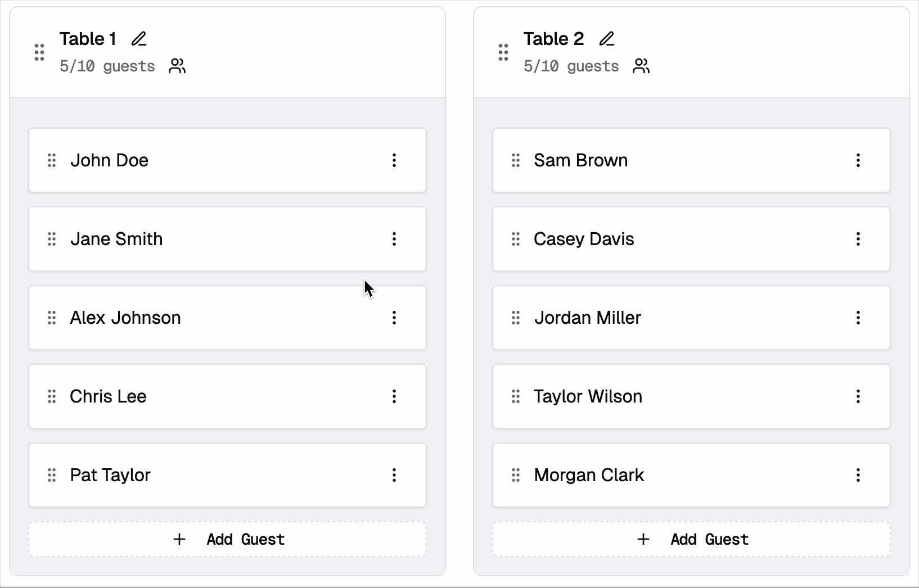Click the guests icon beside Table 1 count
Image resolution: width=919 pixels, height=588 pixels.
point(177,66)
